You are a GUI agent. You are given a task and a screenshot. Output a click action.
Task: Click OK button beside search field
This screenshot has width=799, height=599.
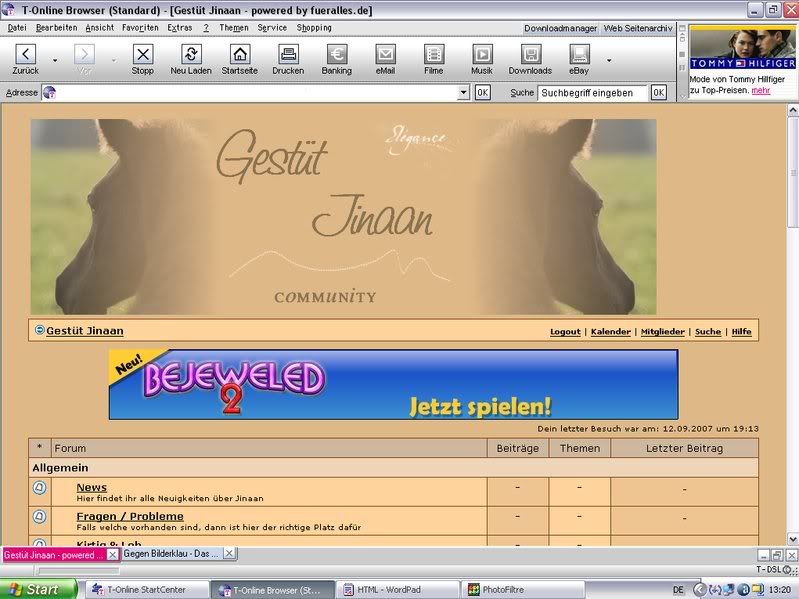(659, 93)
